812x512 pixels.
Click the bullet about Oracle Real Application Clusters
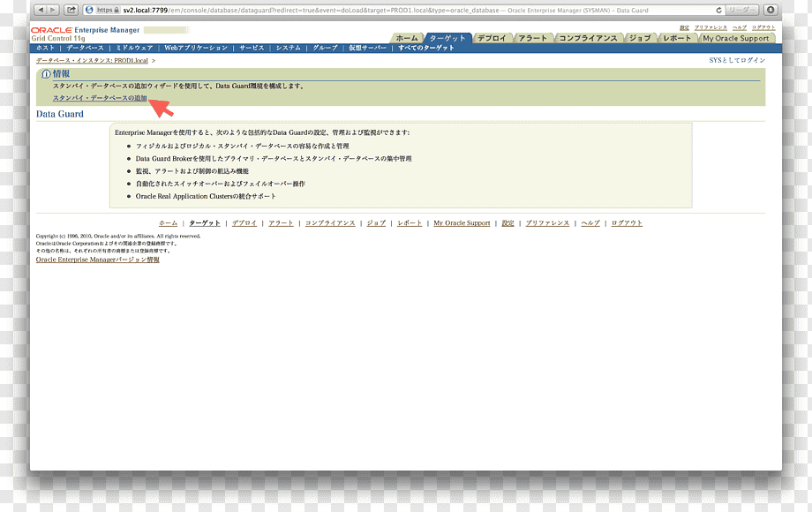[206, 196]
